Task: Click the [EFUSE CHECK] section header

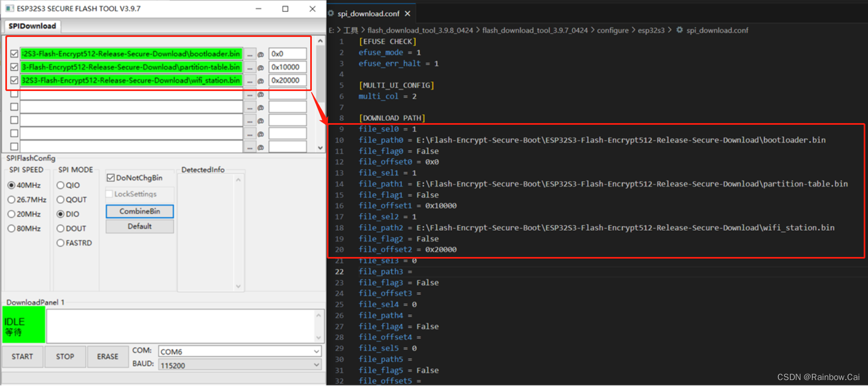Action: click(387, 42)
